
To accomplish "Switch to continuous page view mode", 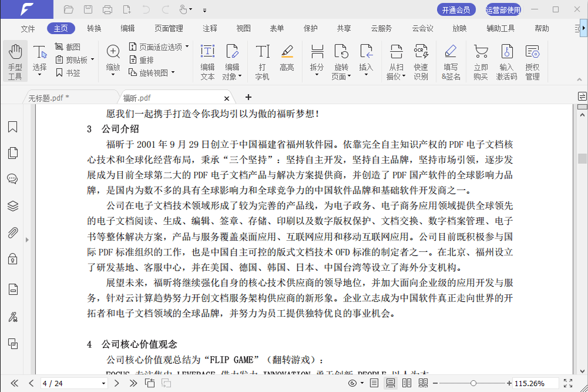I will tap(390, 383).
